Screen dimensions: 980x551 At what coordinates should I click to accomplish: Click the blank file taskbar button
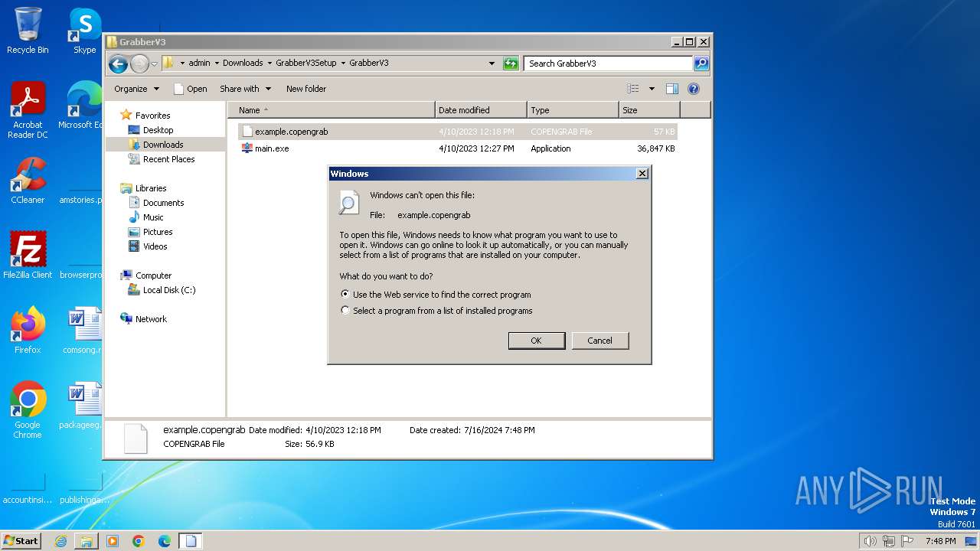[x=191, y=541]
